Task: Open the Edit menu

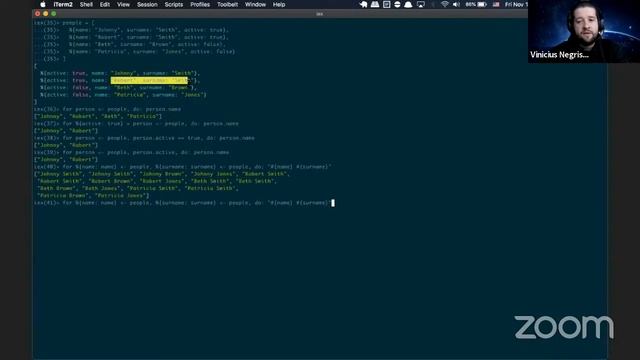Action: coord(105,4)
